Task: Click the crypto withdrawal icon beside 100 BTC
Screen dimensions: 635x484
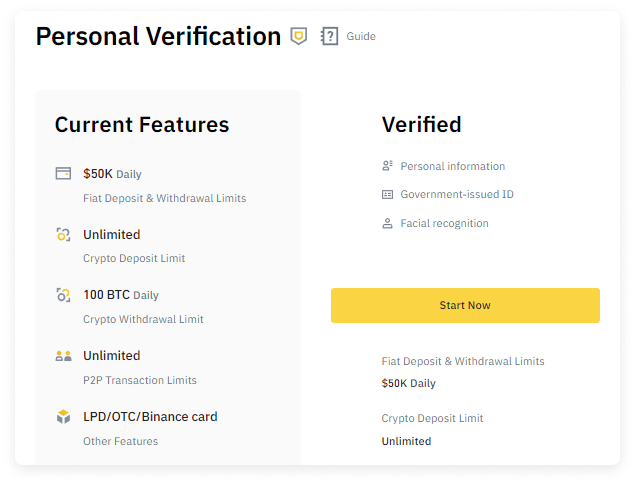Action: (63, 295)
